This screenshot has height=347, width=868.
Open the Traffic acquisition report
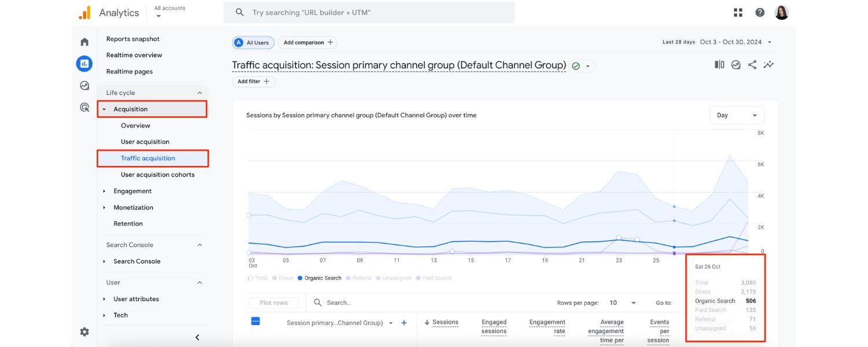point(148,158)
